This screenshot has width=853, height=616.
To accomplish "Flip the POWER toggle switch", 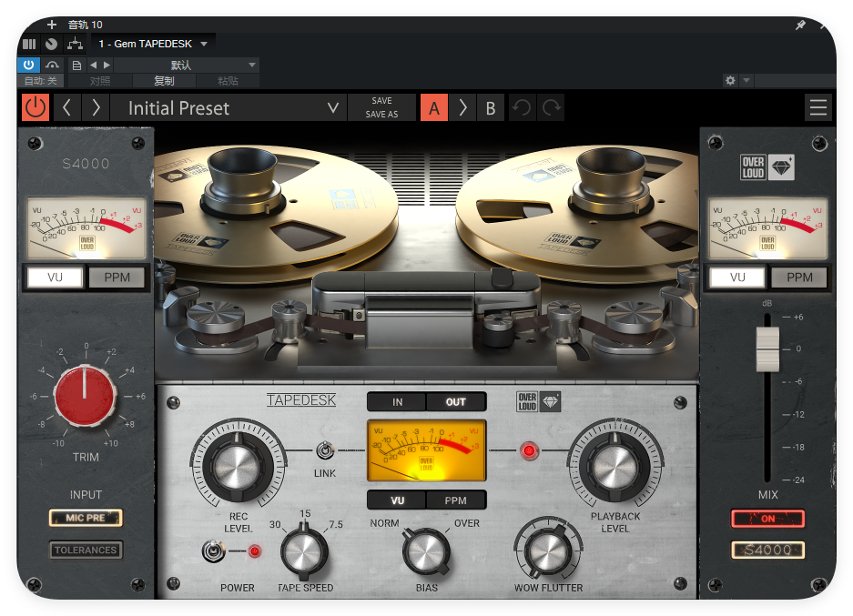I will click(x=213, y=551).
